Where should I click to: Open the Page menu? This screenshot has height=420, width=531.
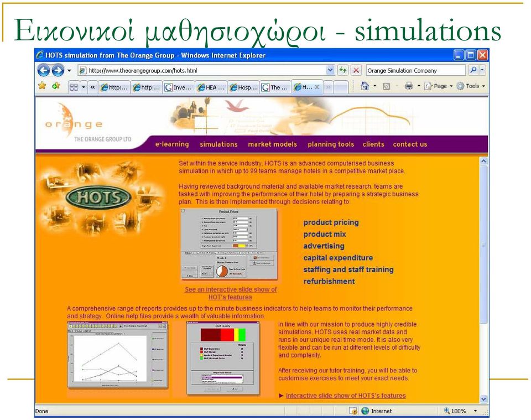pyautogui.click(x=439, y=86)
